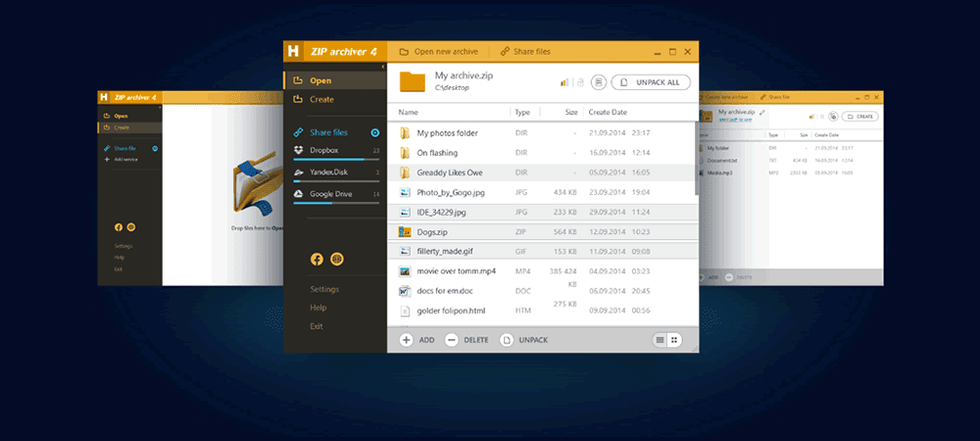Image resolution: width=980 pixels, height=441 pixels.
Task: Toggle the blue Share files circle in the front sidebar
Action: tap(375, 132)
